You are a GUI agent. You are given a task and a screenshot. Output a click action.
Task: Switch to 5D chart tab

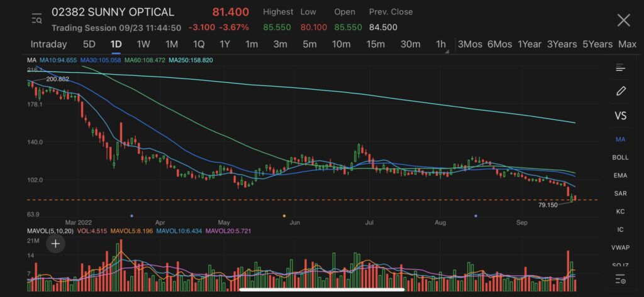pyautogui.click(x=89, y=44)
